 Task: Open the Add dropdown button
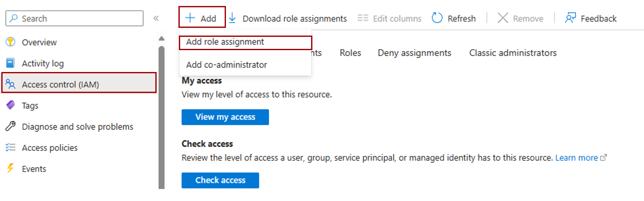click(202, 18)
